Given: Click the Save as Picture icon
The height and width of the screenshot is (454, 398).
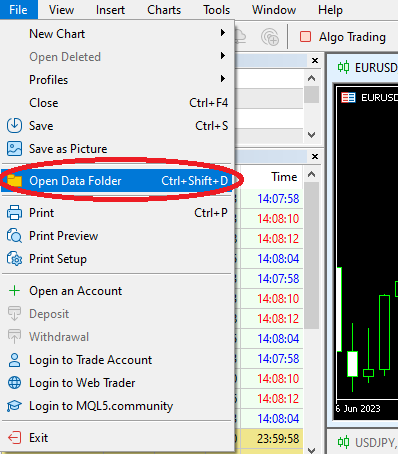Looking at the screenshot, I should pyautogui.click(x=14, y=149).
